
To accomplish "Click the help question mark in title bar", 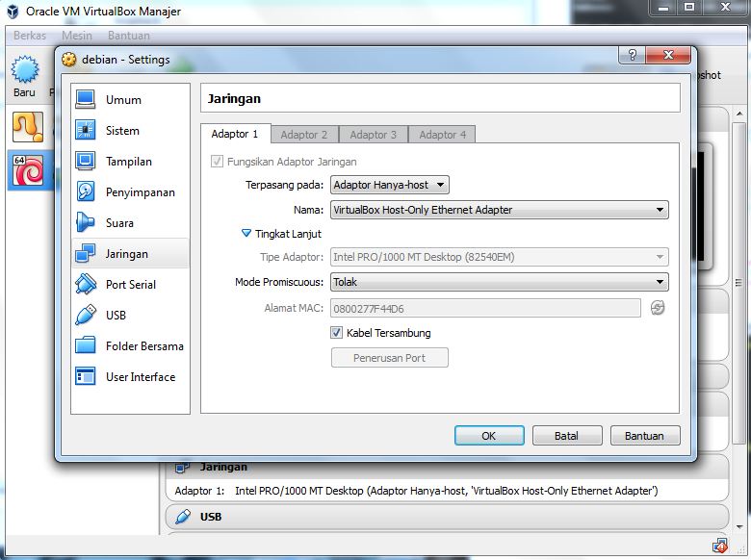I will 633,55.
